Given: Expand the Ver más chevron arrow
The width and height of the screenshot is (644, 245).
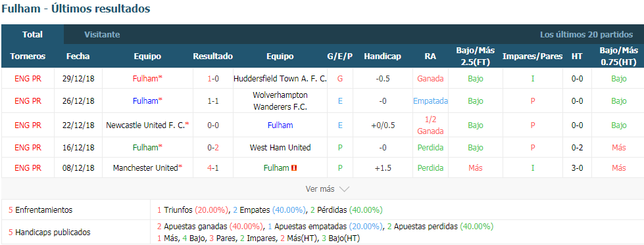Looking at the screenshot, I should tap(344, 189).
